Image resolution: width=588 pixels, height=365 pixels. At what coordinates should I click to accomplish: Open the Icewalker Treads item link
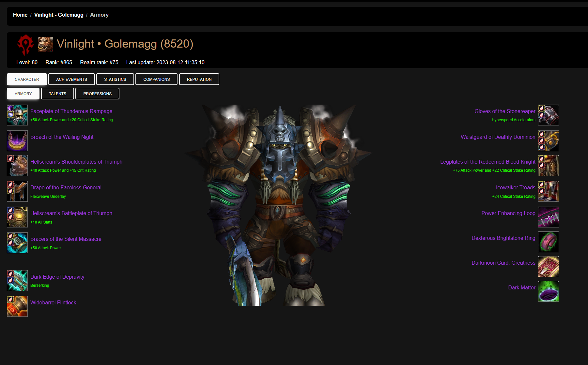pos(515,188)
